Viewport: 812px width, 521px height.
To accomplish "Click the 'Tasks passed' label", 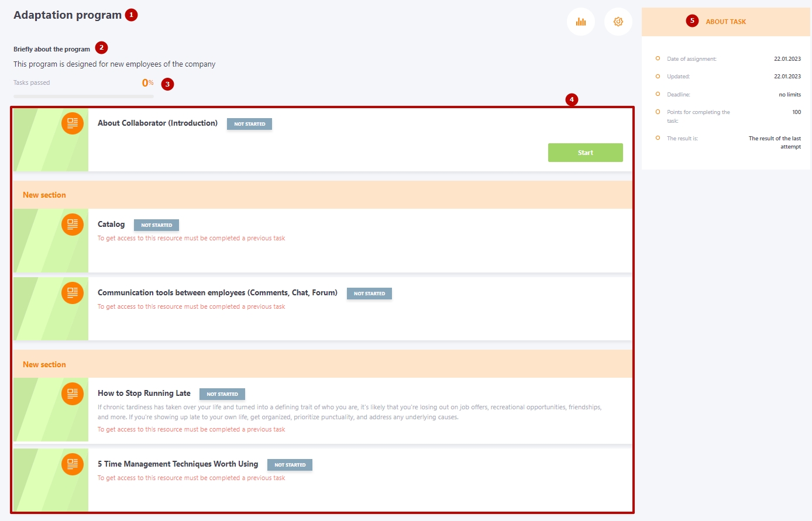I will tap(32, 83).
